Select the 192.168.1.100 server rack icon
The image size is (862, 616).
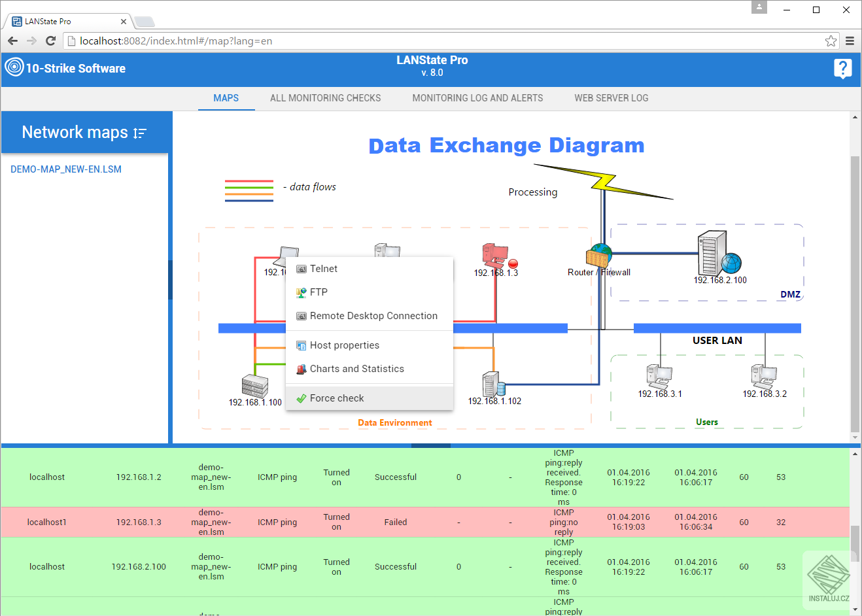(x=254, y=386)
